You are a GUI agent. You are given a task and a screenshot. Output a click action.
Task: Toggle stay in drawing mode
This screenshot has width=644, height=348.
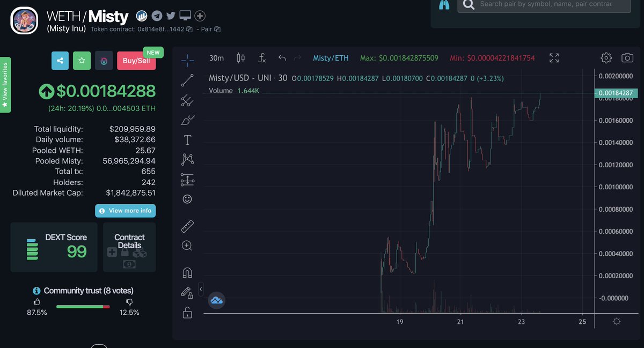point(187,292)
